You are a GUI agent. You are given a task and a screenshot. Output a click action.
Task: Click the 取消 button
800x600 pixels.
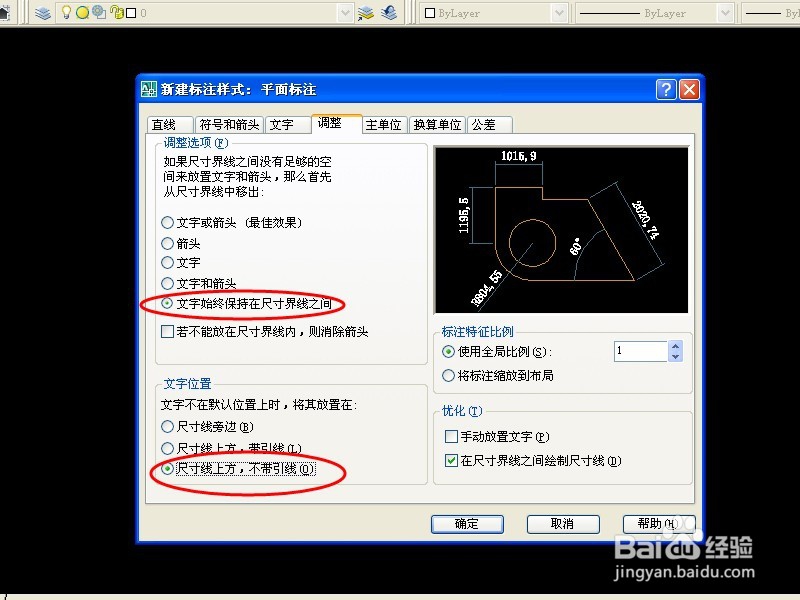(x=565, y=524)
